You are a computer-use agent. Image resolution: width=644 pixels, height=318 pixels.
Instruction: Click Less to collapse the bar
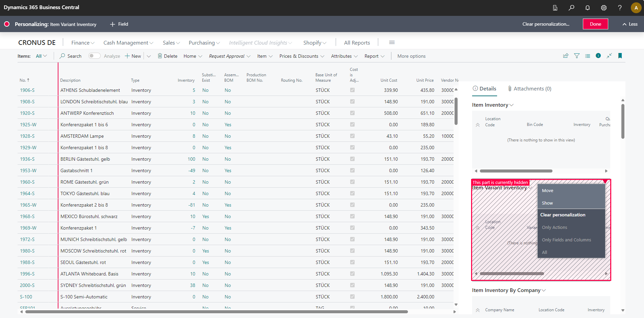point(630,24)
